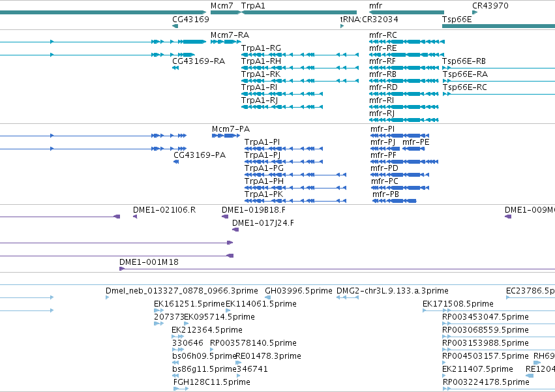
Task: Select transcript mfr-RD
Action: coord(404,94)
